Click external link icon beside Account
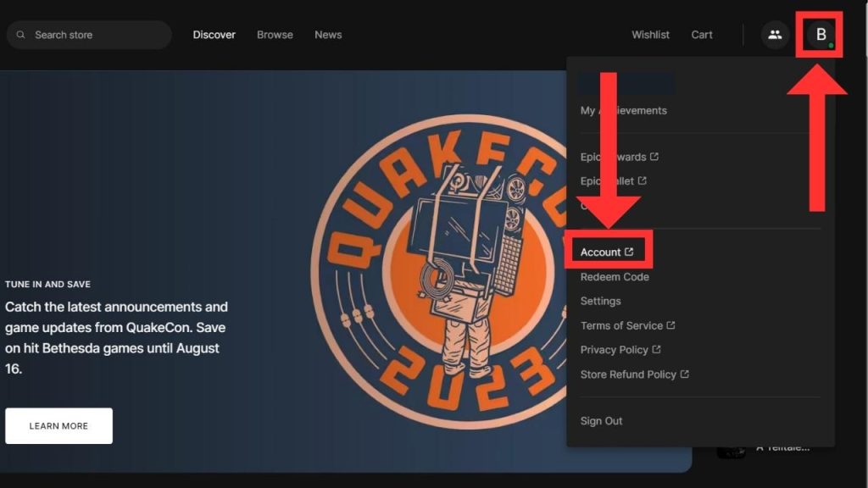This screenshot has width=868, height=488. tap(629, 252)
